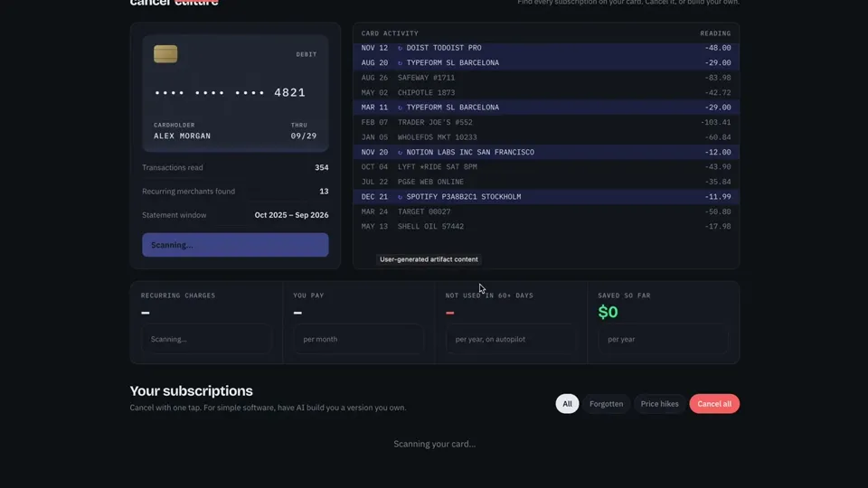Select the TARGET 00027 transaction

pos(546,211)
